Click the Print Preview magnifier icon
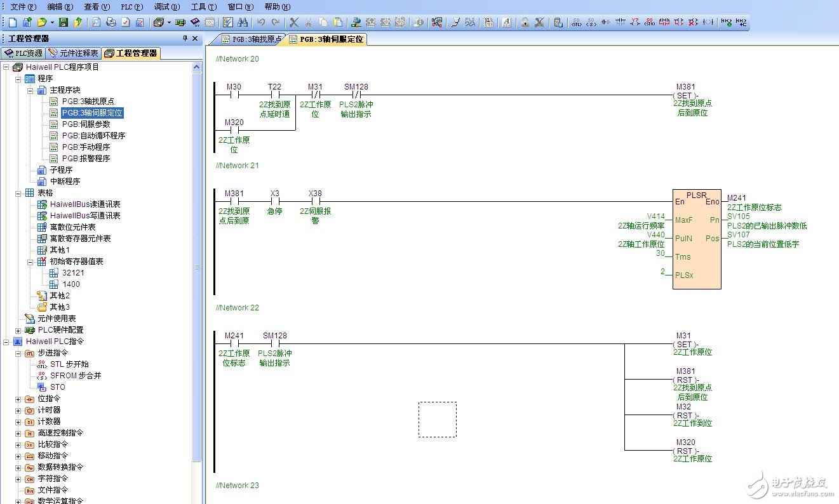Screen dimensions: 839x504 [x=96, y=22]
